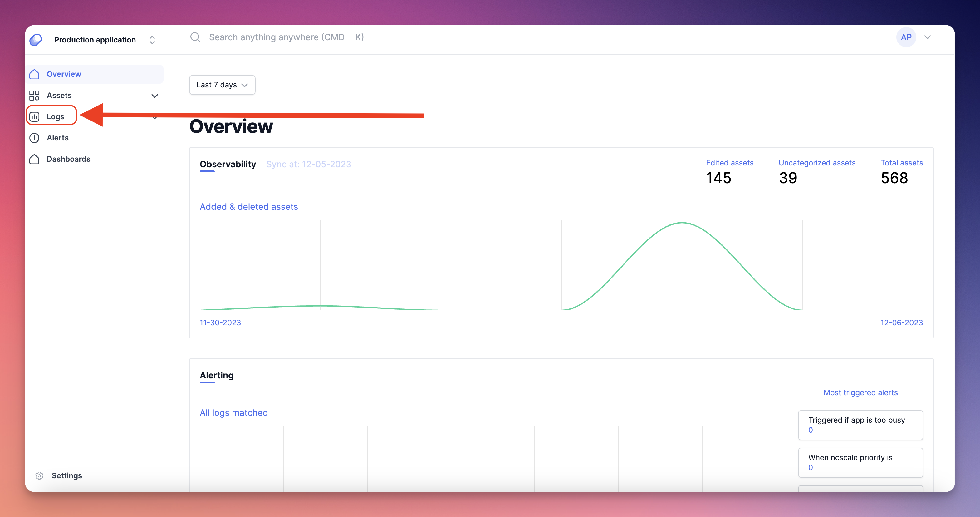Viewport: 980px width, 517px height.
Task: Click the Observability tab
Action: pos(228,164)
